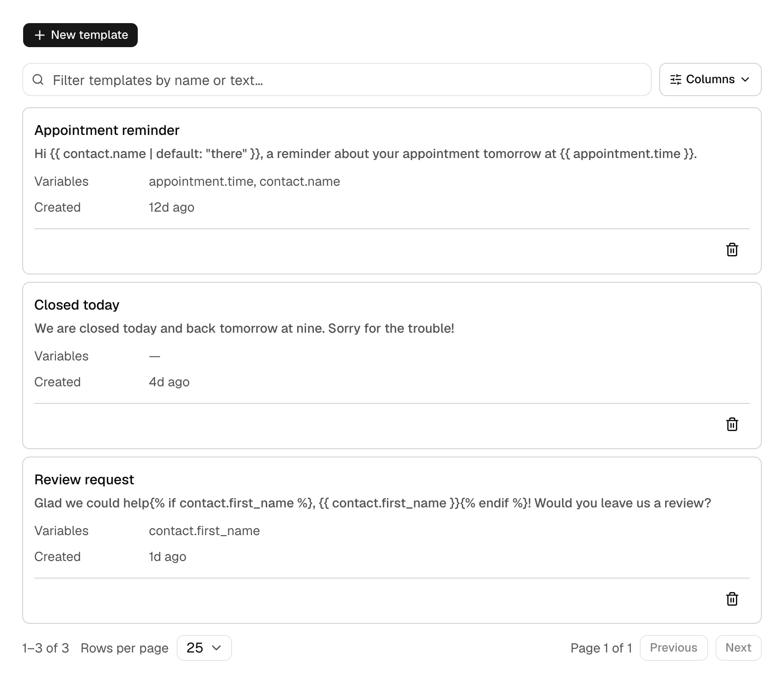
Task: Select the Review request title
Action: point(84,480)
